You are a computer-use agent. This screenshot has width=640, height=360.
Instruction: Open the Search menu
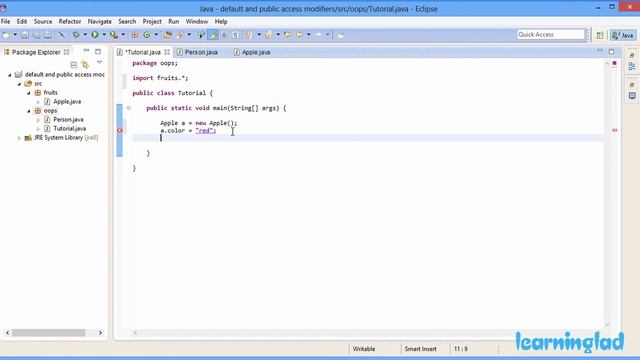127,22
